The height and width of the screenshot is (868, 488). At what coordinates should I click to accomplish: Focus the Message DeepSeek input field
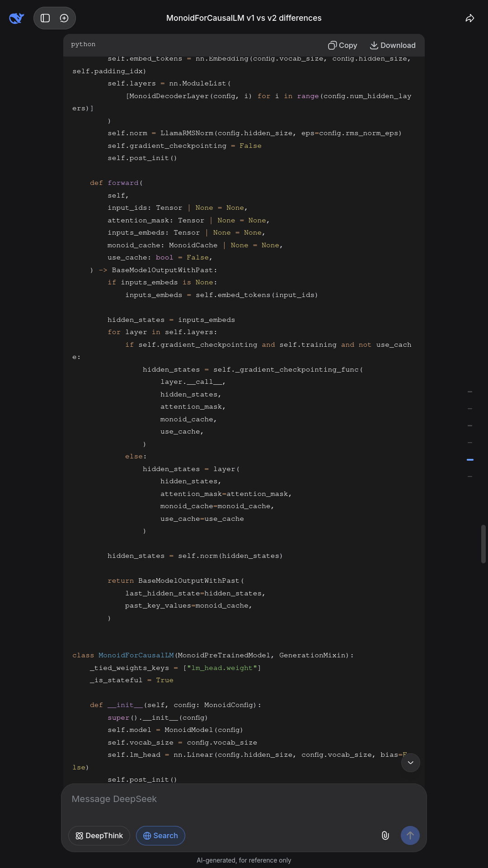pos(244,799)
